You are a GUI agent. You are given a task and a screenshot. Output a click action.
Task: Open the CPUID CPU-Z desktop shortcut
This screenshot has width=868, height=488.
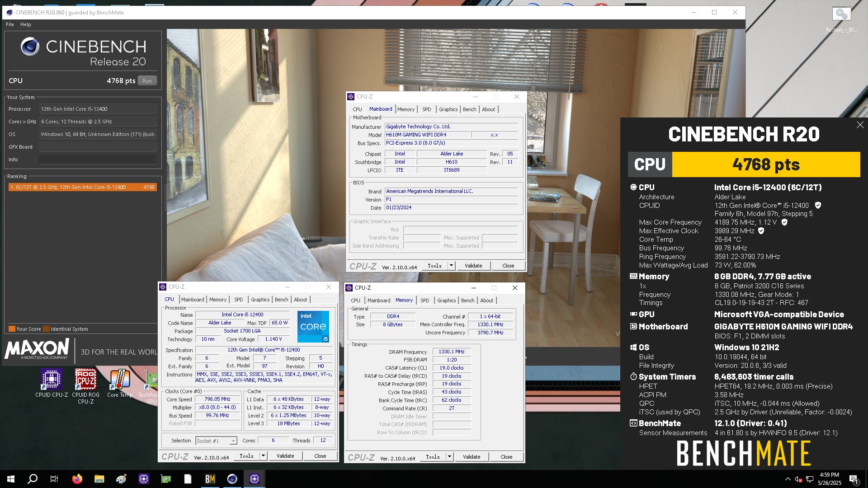52,384
